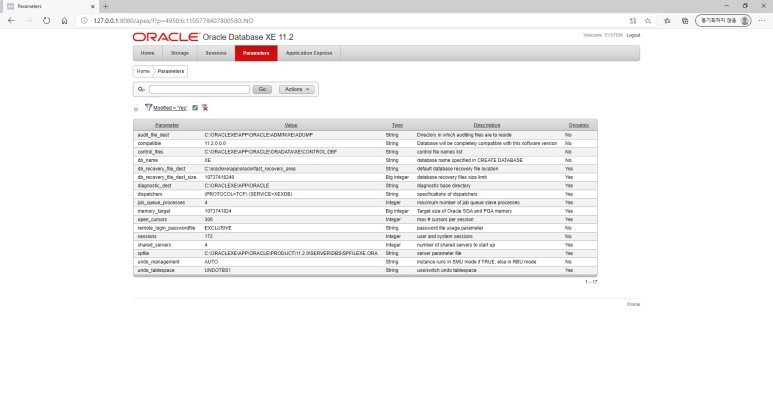Select the shared_servers parameter cell
The image size is (773, 419).
(x=154, y=245)
